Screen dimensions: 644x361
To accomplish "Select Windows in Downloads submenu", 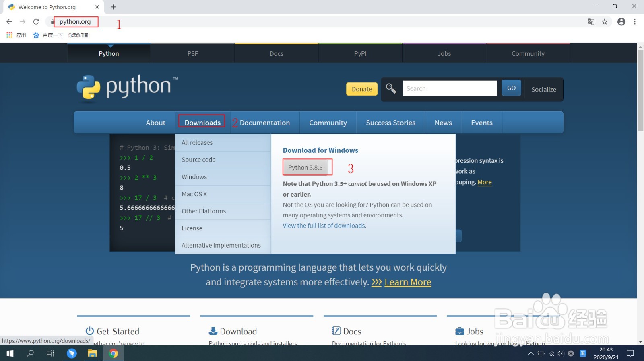I will click(x=223, y=177).
